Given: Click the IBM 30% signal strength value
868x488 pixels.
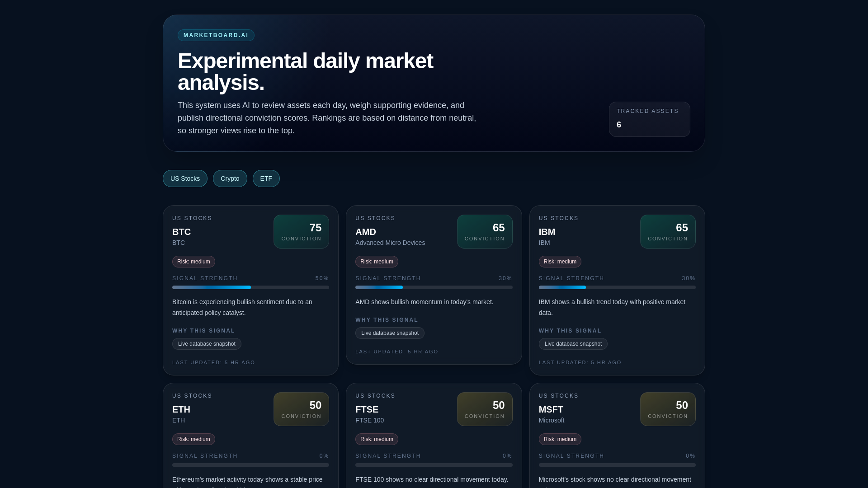Looking at the screenshot, I should point(689,278).
